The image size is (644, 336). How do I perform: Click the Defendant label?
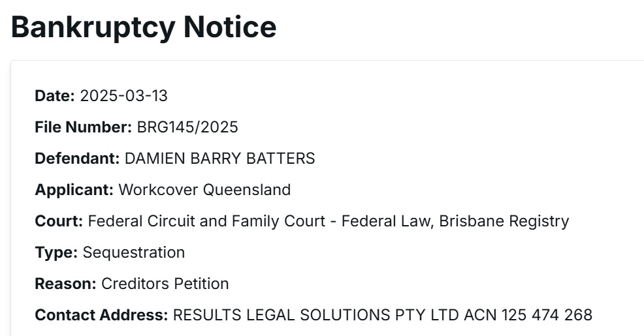coord(77,159)
